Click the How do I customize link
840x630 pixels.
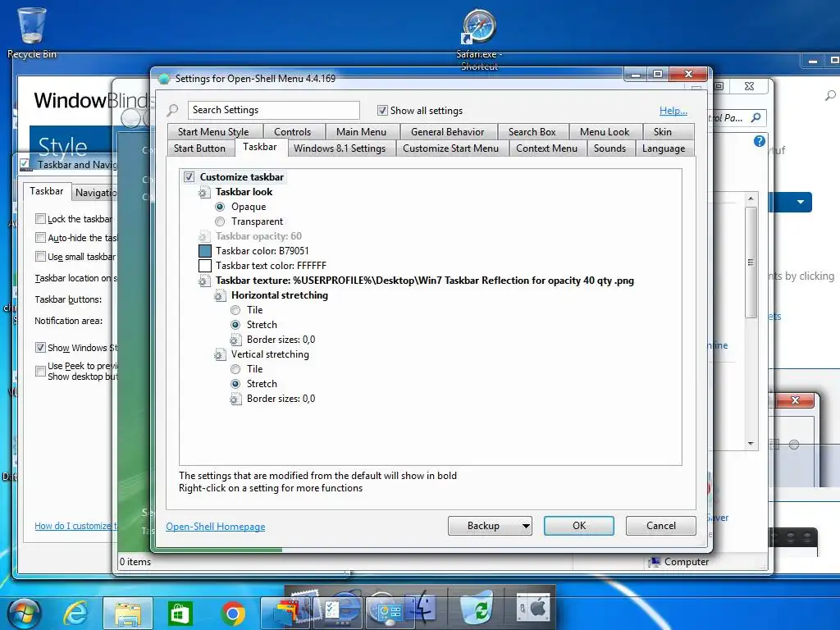75,526
